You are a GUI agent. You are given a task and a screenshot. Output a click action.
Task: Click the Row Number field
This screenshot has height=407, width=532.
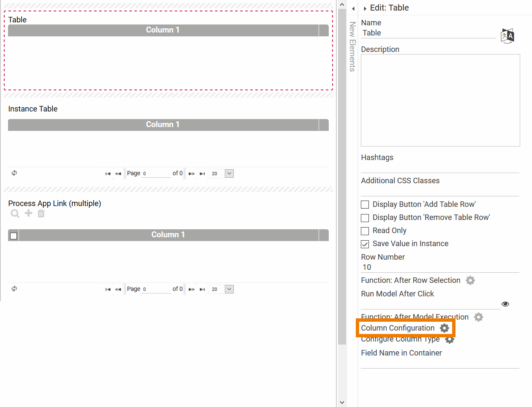click(440, 267)
